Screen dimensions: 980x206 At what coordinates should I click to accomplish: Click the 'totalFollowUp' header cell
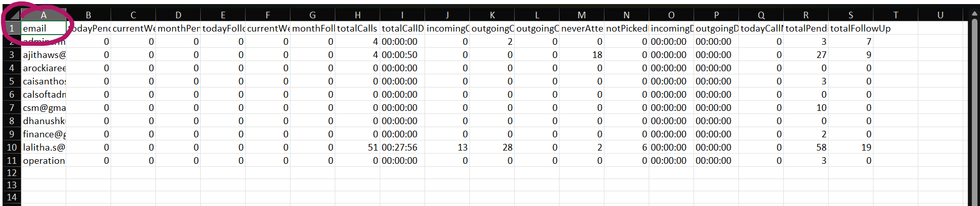click(851, 28)
